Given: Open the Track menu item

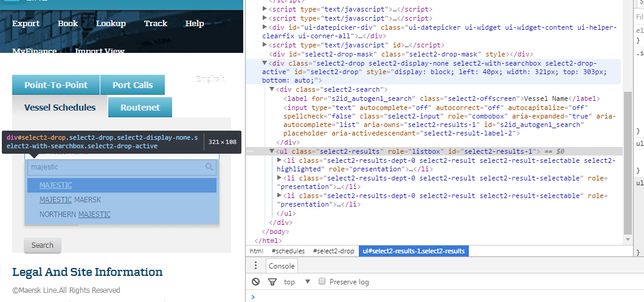Looking at the screenshot, I should pos(156,24).
